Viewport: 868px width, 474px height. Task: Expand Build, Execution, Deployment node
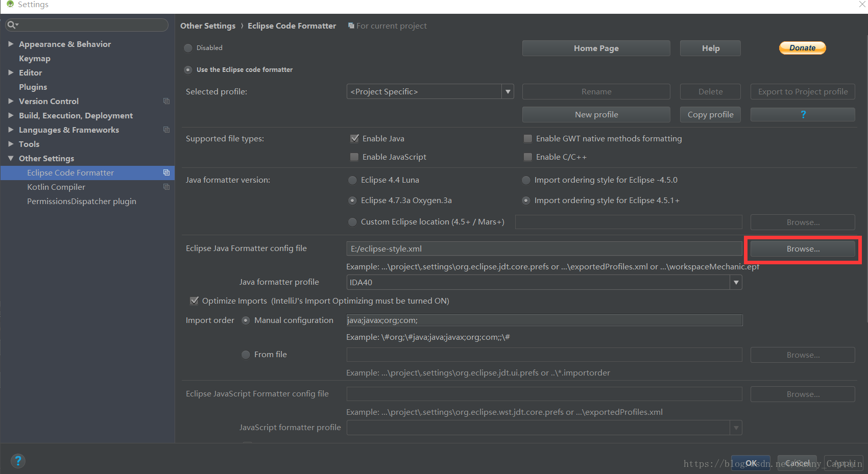click(x=11, y=115)
